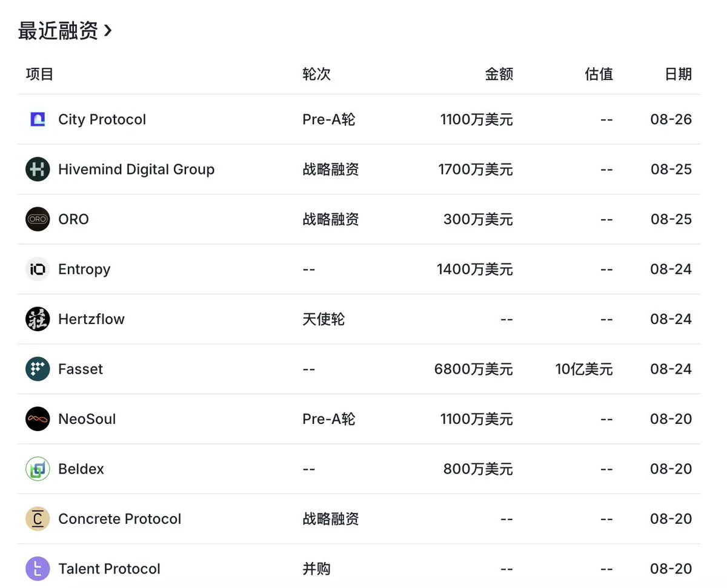The height and width of the screenshot is (588, 727).
Task: Click the NeoSoul logo icon
Action: [x=38, y=419]
